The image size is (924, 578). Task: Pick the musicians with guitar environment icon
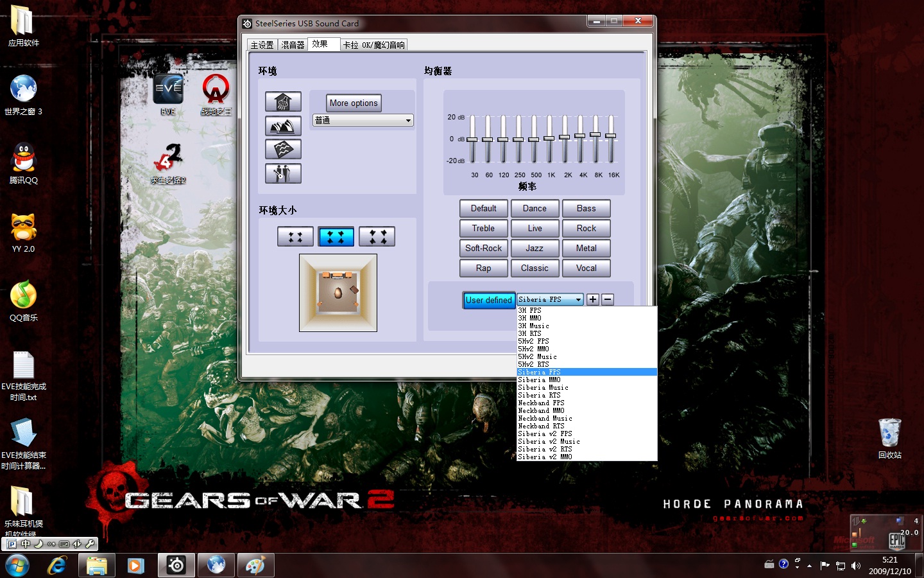pyautogui.click(x=283, y=173)
